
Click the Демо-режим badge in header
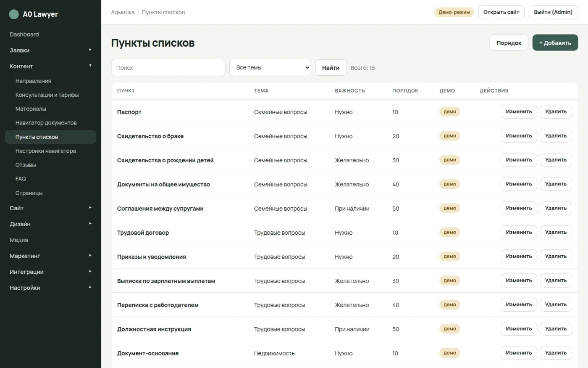pos(454,12)
